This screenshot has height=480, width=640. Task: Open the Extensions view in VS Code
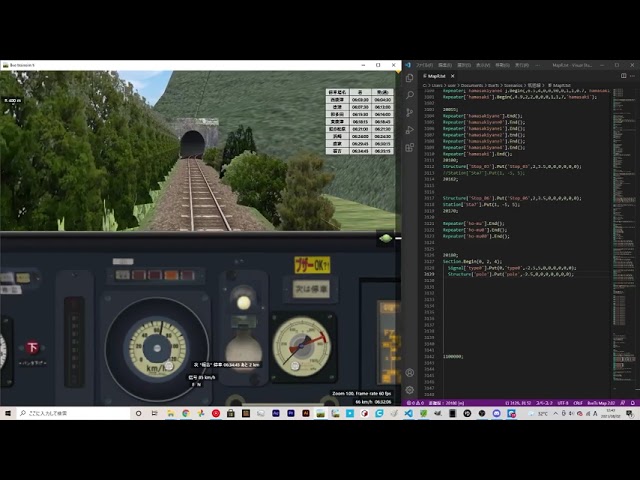click(x=409, y=147)
